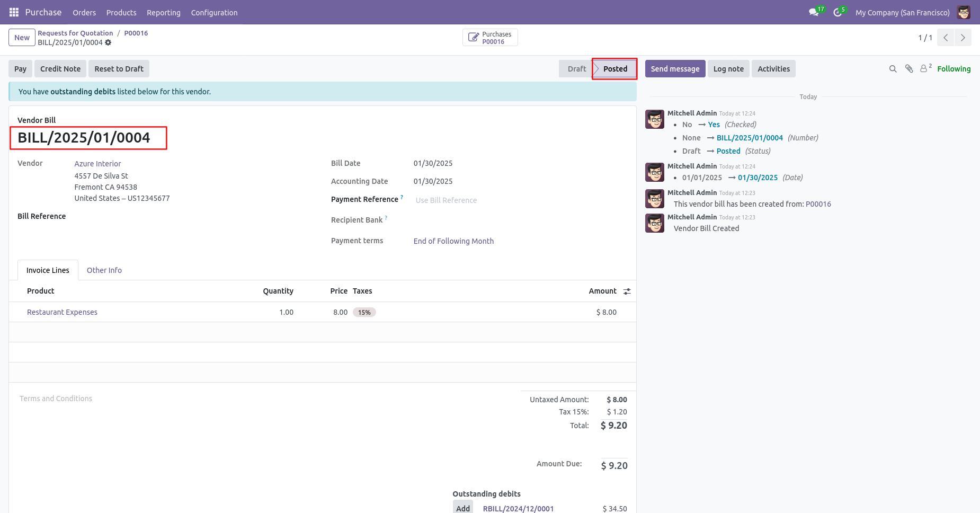This screenshot has width=980, height=513.
Task: Open the Requests for Quotation breadcrumb
Action: pos(75,33)
